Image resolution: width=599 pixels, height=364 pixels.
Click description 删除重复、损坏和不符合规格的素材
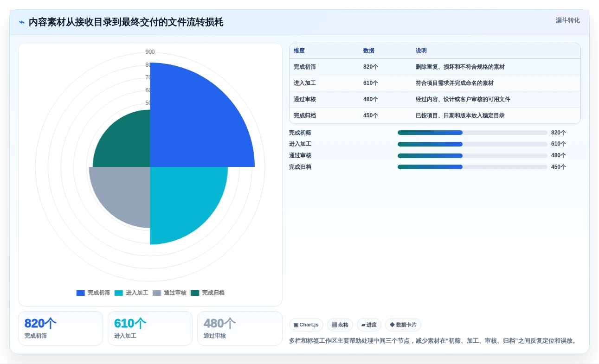460,67
